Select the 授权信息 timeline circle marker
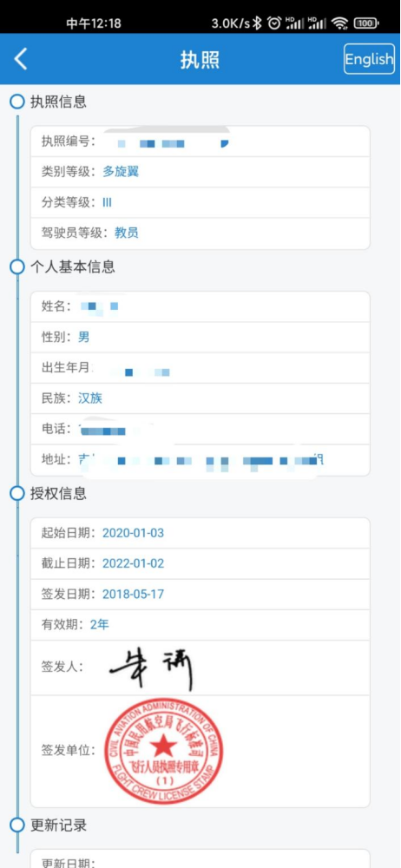The image size is (401, 868). (x=17, y=493)
